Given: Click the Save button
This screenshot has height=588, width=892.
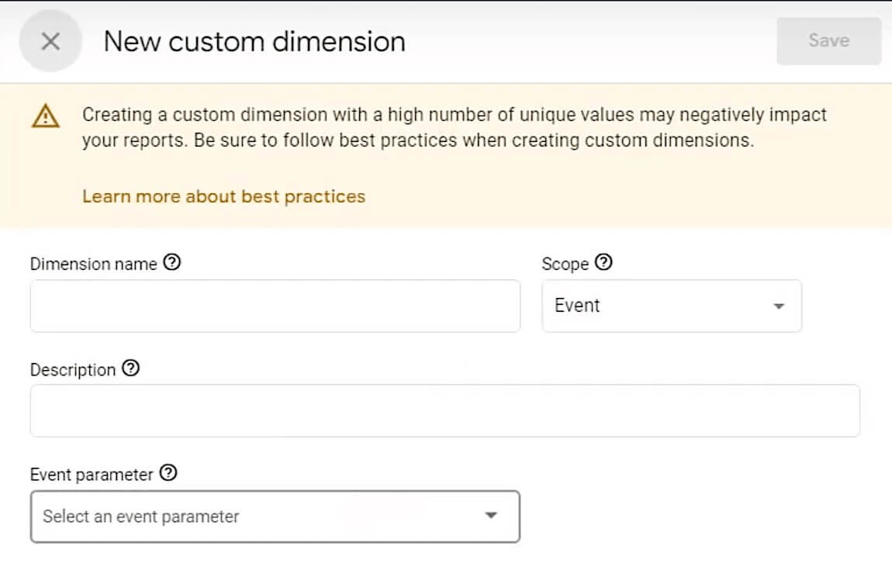Looking at the screenshot, I should tap(828, 40).
